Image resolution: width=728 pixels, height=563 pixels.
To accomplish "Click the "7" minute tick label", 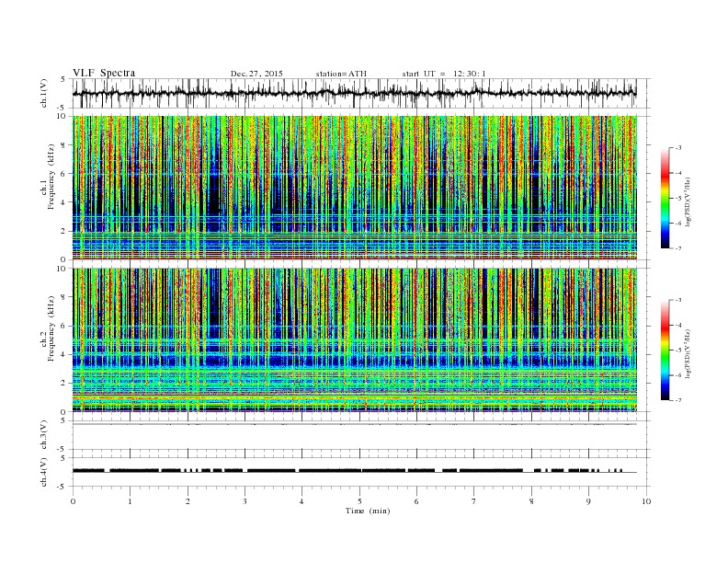I will (x=474, y=501).
